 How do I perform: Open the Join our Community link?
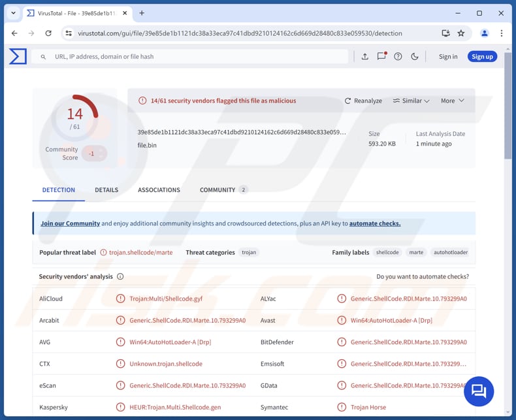(x=70, y=223)
